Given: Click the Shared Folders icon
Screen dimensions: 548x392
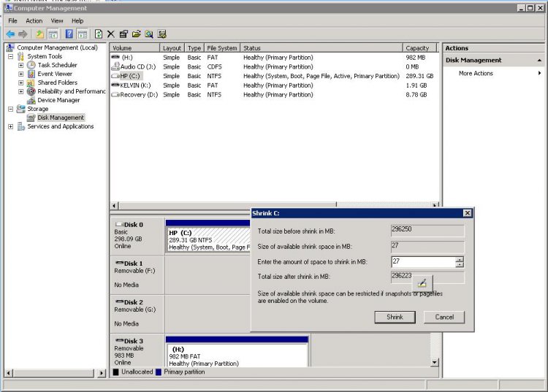Looking at the screenshot, I should 31,82.
